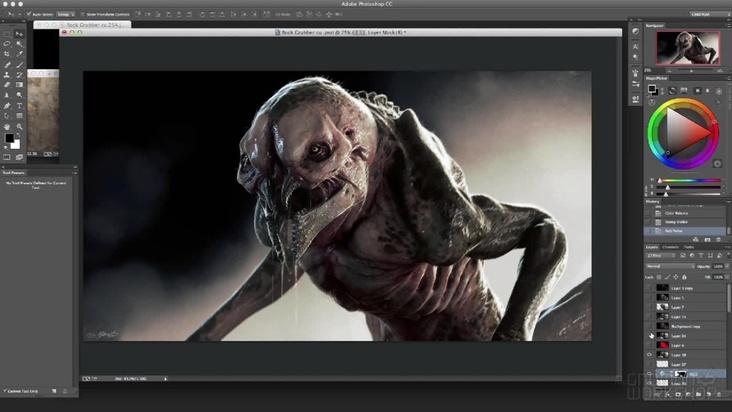Select the History panel tab

[653, 202]
